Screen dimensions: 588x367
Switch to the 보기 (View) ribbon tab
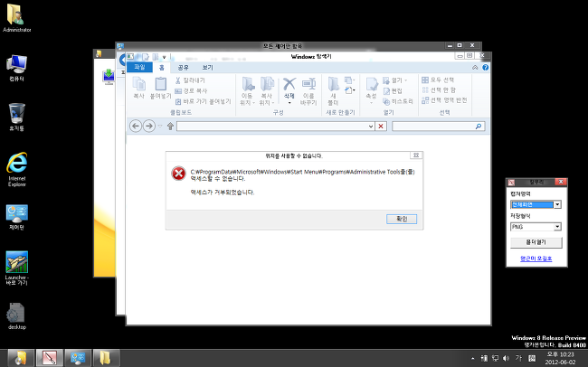[207, 68]
